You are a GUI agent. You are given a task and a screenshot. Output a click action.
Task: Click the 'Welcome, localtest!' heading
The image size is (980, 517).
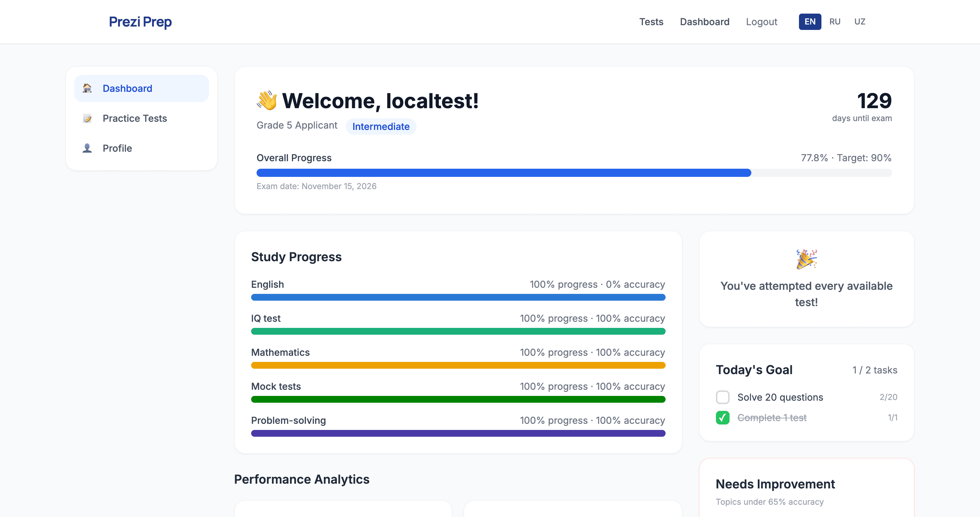coord(380,101)
